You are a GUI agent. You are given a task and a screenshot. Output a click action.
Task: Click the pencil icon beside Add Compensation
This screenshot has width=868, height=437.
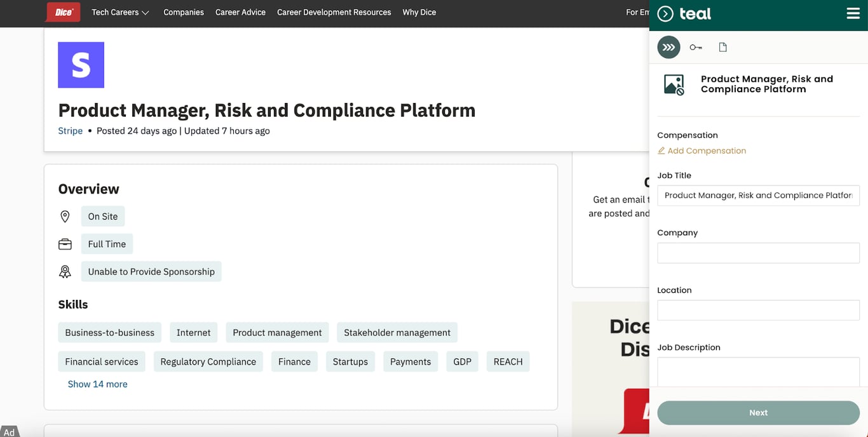click(x=661, y=151)
